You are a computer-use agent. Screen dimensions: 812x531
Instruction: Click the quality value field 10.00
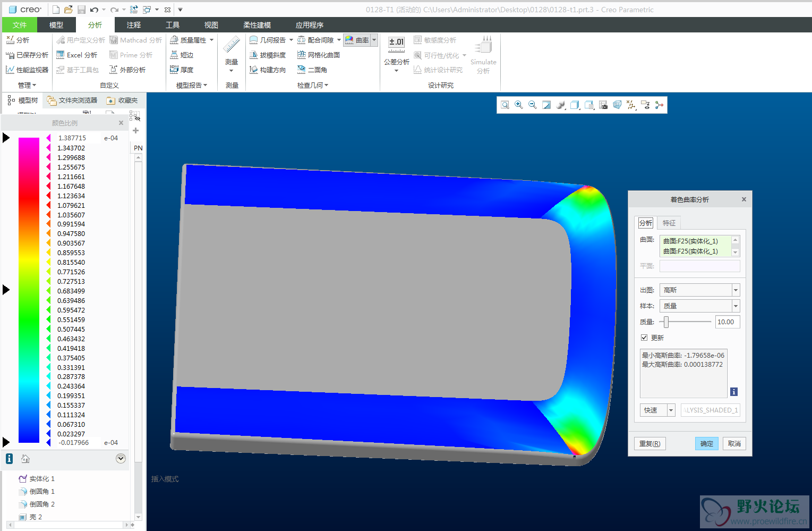click(x=728, y=322)
